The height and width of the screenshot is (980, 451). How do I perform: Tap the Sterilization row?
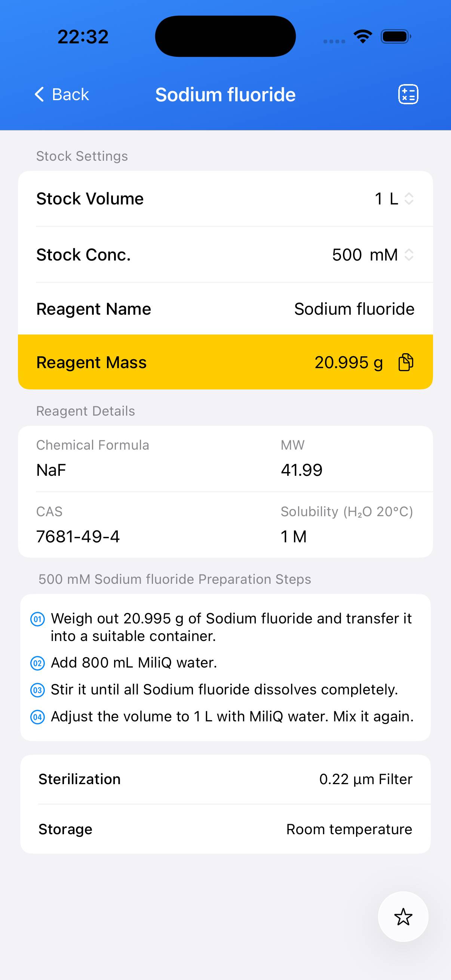[x=225, y=779]
